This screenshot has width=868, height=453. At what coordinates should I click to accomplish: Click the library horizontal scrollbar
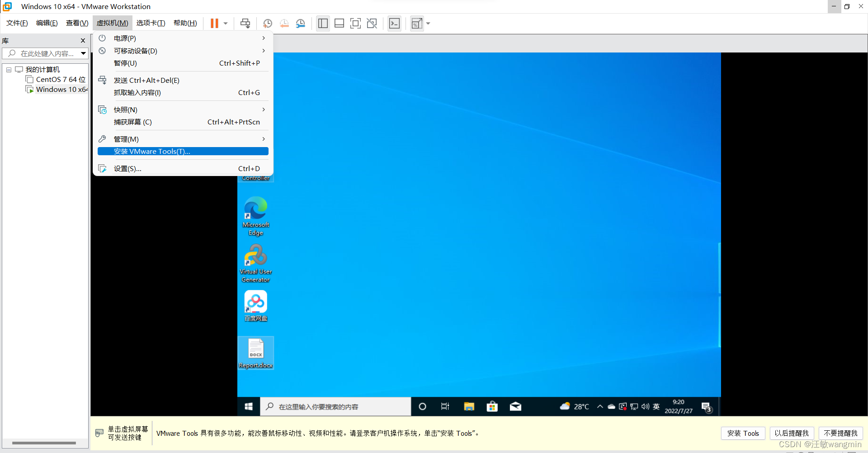(x=44, y=443)
